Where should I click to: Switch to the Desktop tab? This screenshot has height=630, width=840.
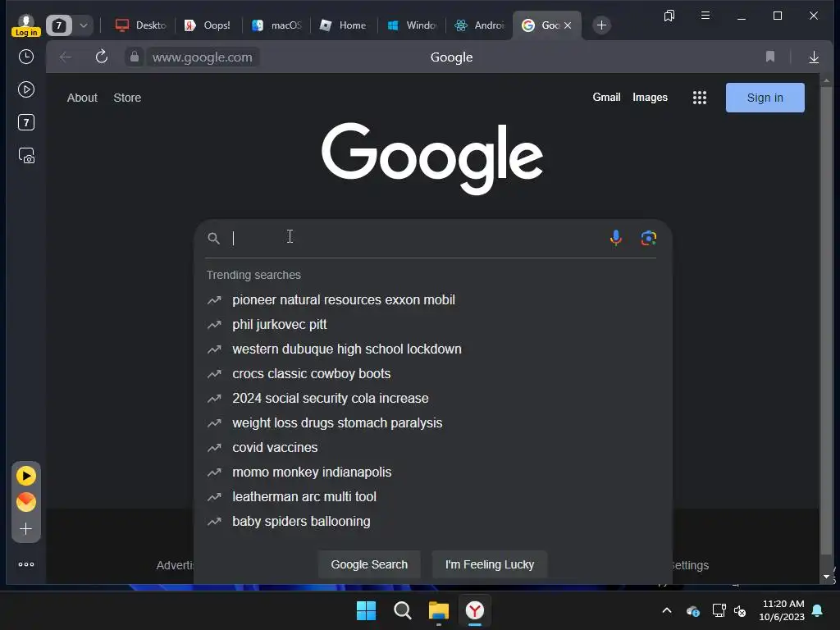point(139,25)
